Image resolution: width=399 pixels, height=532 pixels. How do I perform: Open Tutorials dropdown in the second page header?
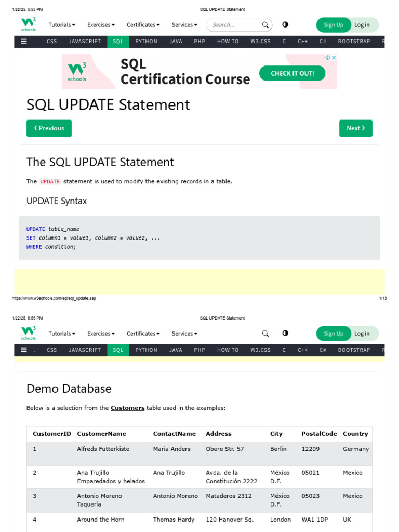[x=62, y=334]
